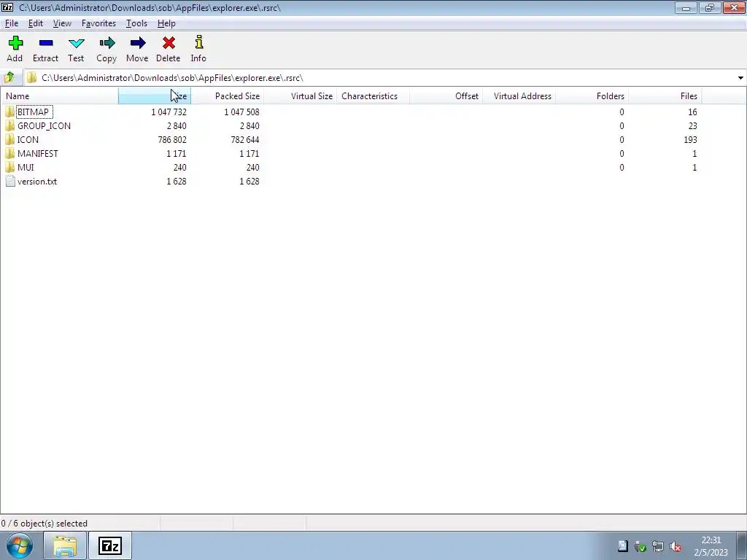Click BITMAP packed size 1 047 508
The image size is (747, 560).
pos(241,112)
